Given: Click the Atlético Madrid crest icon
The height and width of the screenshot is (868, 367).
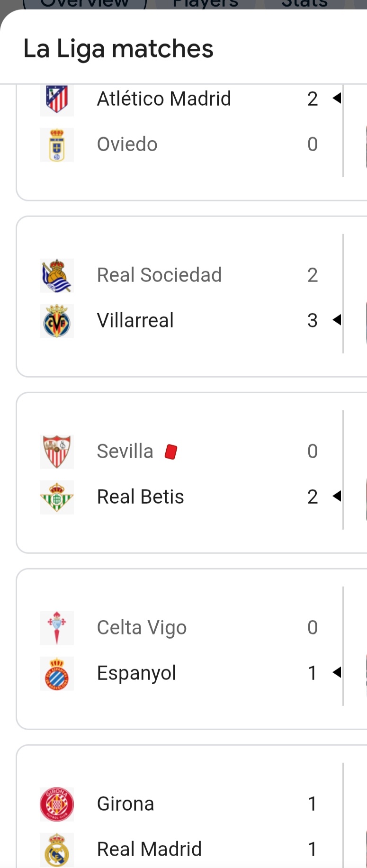Looking at the screenshot, I should pyautogui.click(x=57, y=99).
